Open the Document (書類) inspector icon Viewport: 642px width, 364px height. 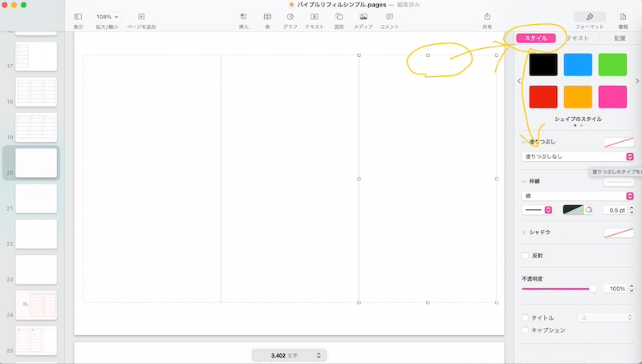pyautogui.click(x=624, y=17)
